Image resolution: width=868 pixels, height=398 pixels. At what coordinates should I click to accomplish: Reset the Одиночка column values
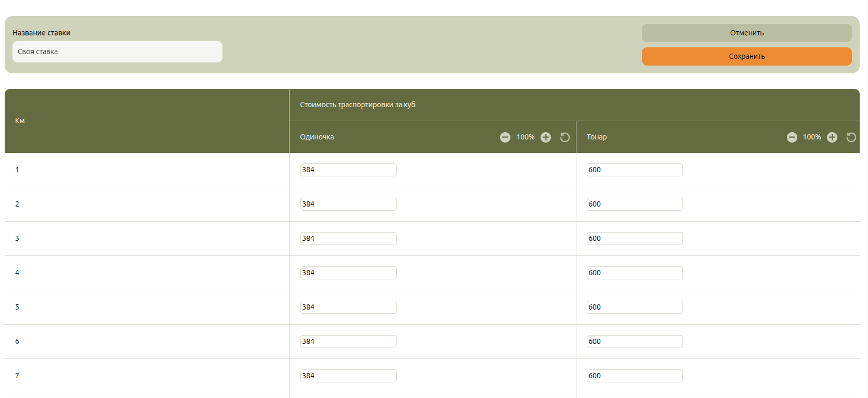coord(565,137)
